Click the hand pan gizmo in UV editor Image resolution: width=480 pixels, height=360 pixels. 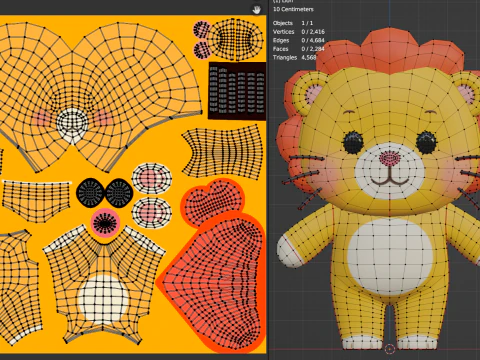click(x=256, y=9)
